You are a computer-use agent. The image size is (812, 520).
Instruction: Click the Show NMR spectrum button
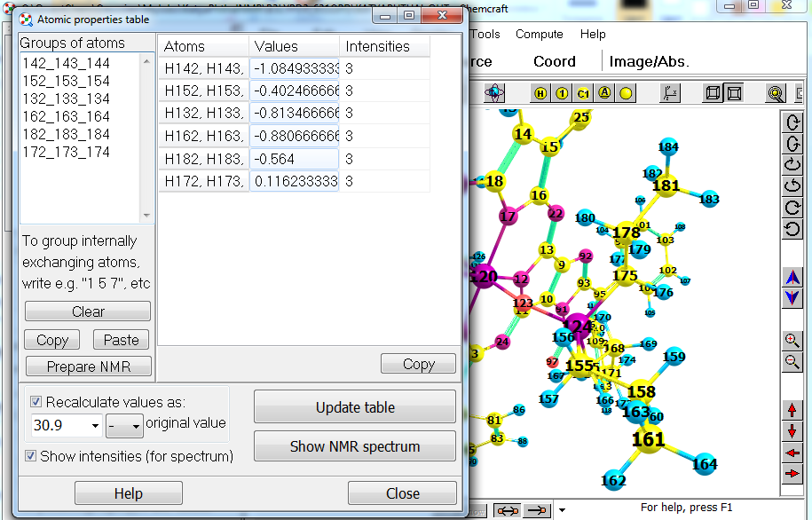(x=355, y=446)
